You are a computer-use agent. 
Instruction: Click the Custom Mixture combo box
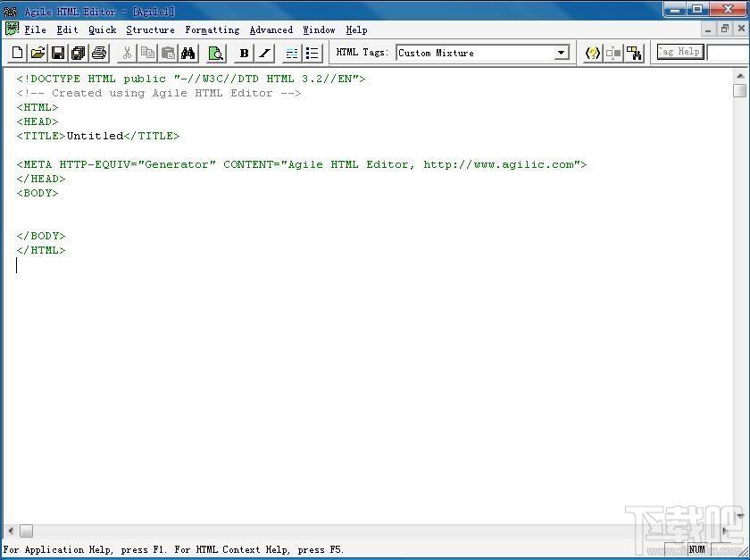coord(483,53)
